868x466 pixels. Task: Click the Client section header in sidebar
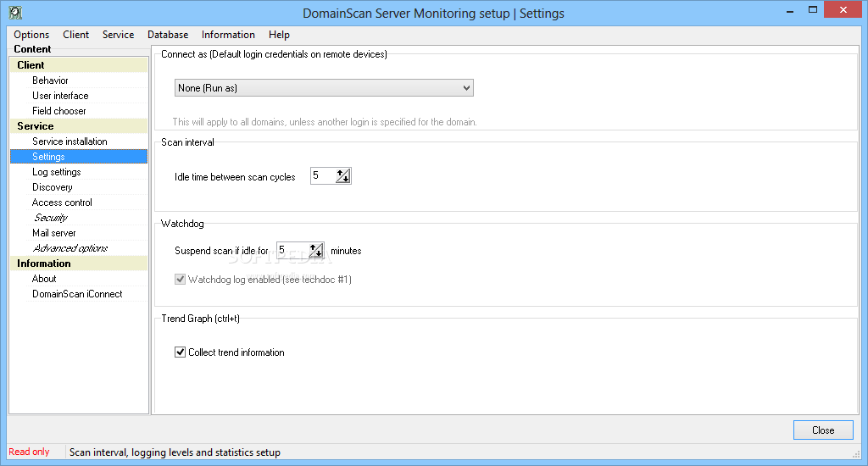pos(79,64)
